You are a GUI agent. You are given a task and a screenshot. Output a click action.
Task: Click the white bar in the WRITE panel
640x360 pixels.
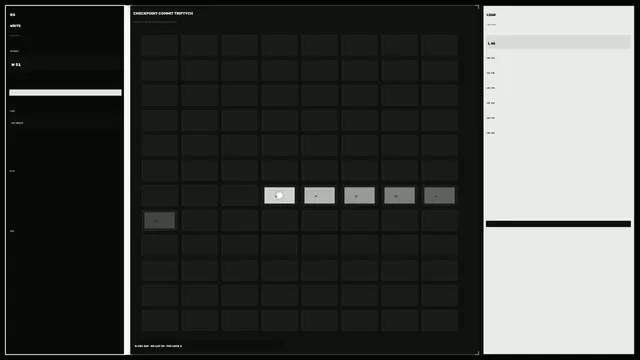[65, 93]
